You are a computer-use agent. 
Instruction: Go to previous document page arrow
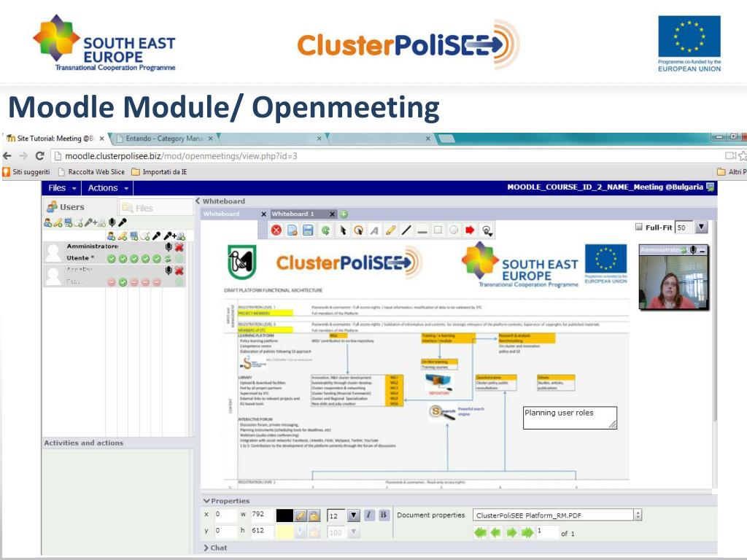pyautogui.click(x=496, y=532)
